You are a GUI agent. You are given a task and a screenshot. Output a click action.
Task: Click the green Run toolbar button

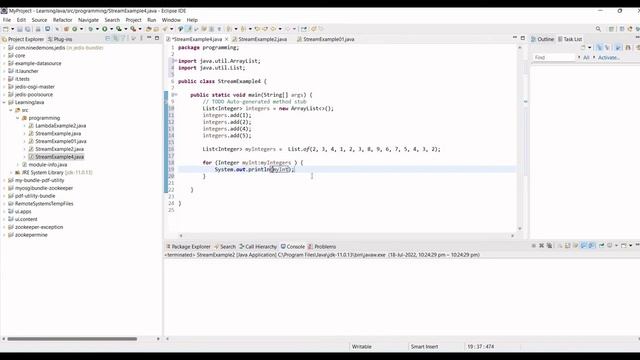coord(105,29)
